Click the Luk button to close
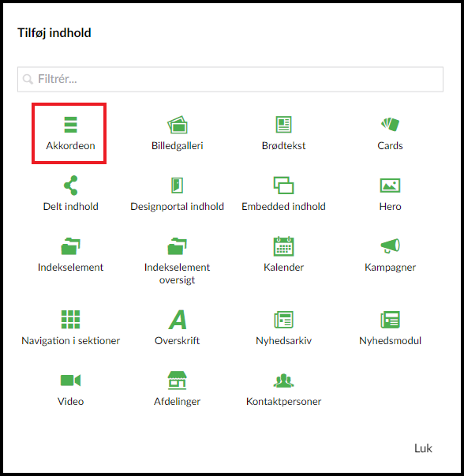The height and width of the screenshot is (476, 464). [423, 448]
